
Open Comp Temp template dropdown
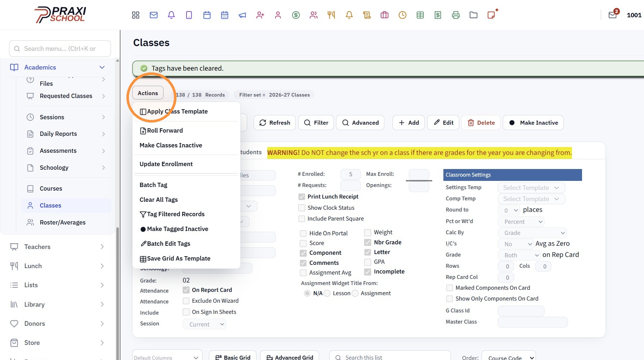[531, 199]
